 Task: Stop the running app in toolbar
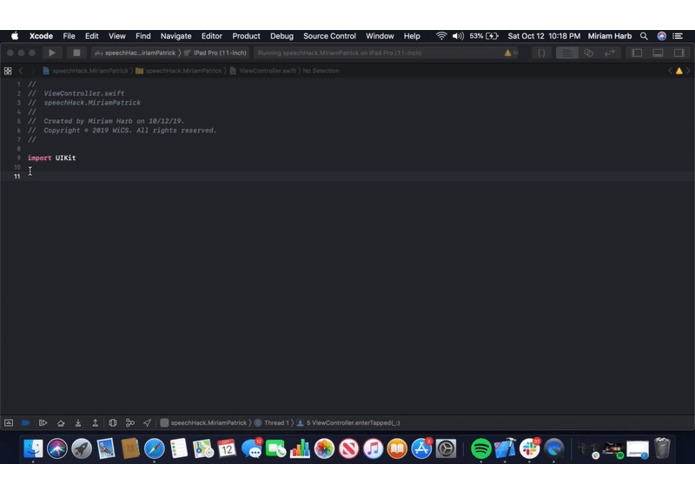[77, 53]
